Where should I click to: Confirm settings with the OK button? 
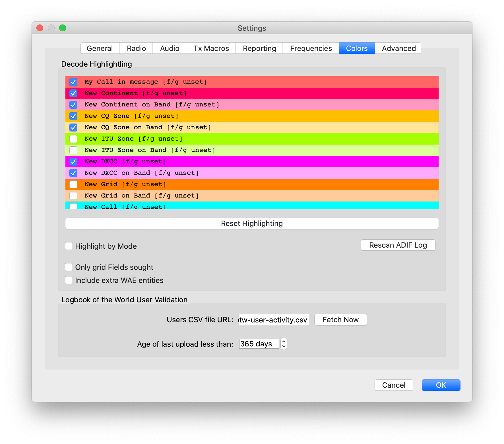coord(441,385)
